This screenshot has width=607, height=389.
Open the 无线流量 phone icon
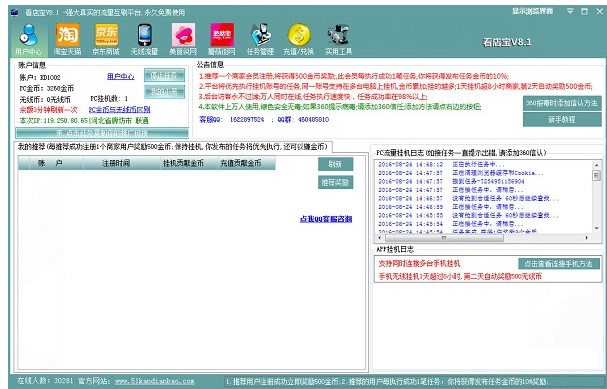144,39
